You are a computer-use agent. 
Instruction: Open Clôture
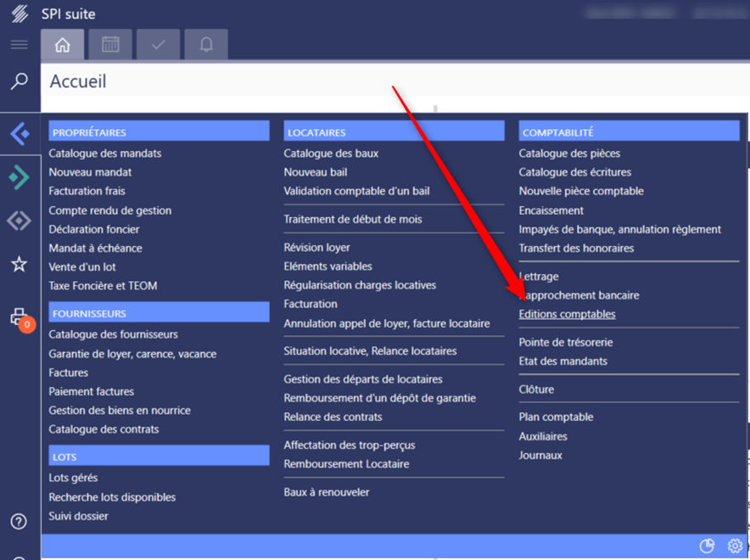pyautogui.click(x=536, y=389)
